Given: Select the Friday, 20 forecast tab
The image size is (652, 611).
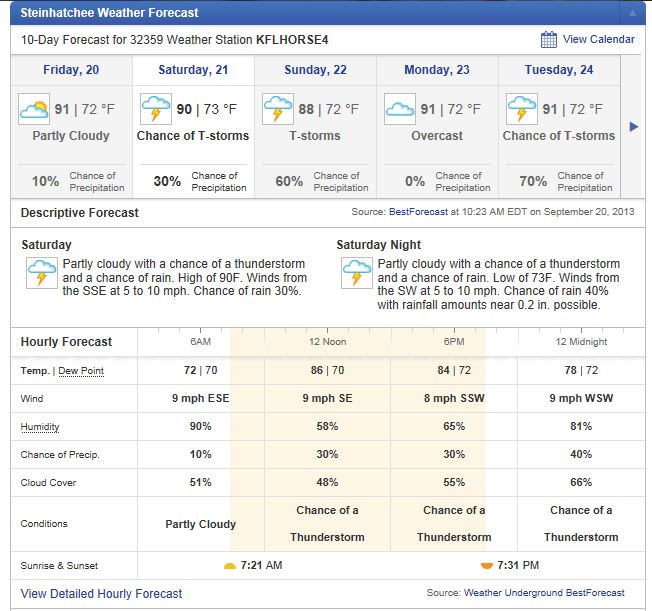Looking at the screenshot, I should click(71, 70).
